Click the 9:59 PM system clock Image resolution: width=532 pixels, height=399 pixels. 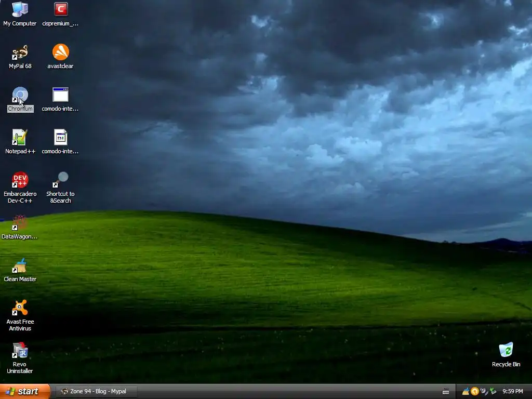pyautogui.click(x=513, y=392)
